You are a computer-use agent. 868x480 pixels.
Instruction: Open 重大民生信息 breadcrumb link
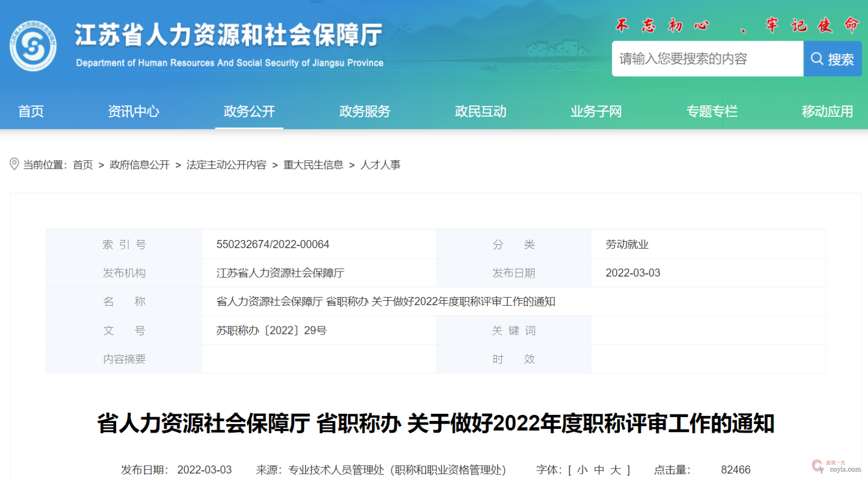[313, 165]
